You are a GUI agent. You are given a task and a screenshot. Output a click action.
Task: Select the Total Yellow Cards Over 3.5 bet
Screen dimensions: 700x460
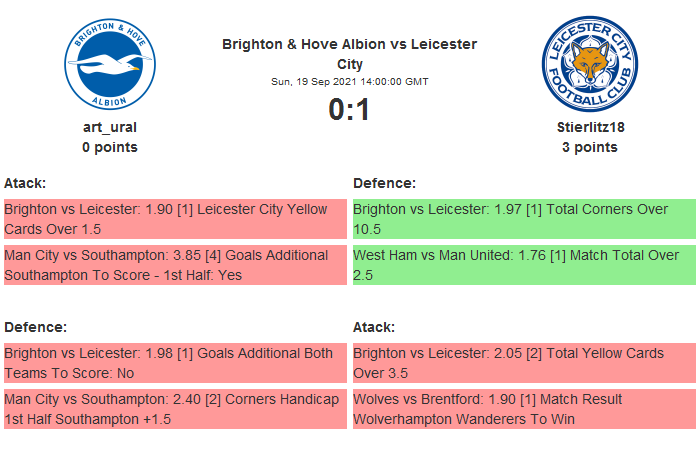(523, 362)
